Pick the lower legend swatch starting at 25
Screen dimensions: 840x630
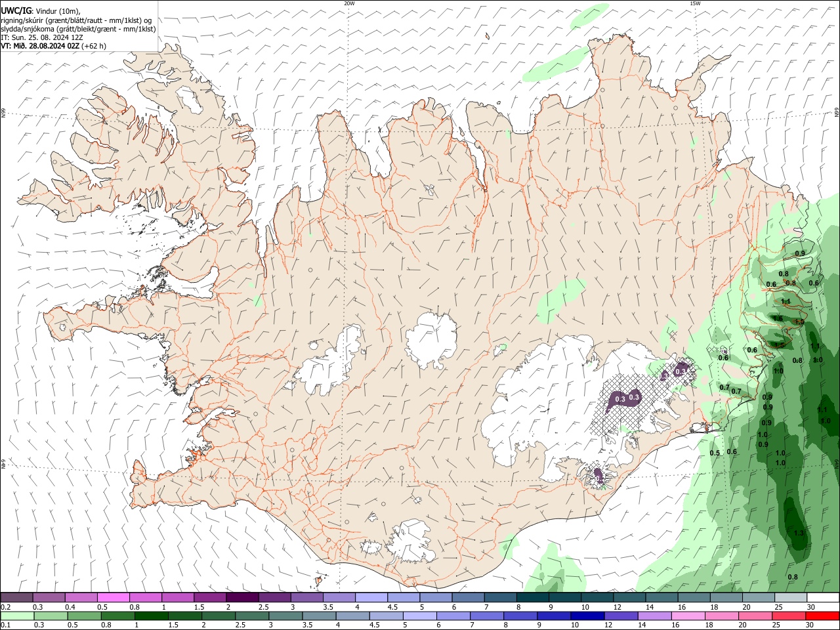789,616
